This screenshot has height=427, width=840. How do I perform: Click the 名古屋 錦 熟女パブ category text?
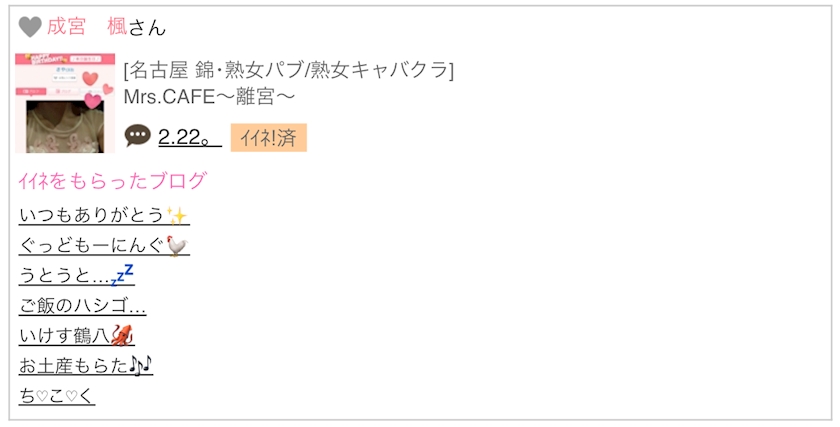click(288, 71)
